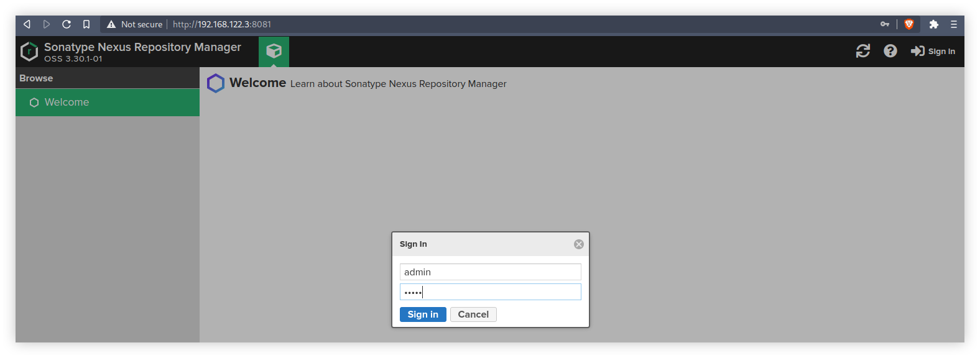Click the Sonatype Nexus logo in header
980x358 pixels.
[x=29, y=52]
